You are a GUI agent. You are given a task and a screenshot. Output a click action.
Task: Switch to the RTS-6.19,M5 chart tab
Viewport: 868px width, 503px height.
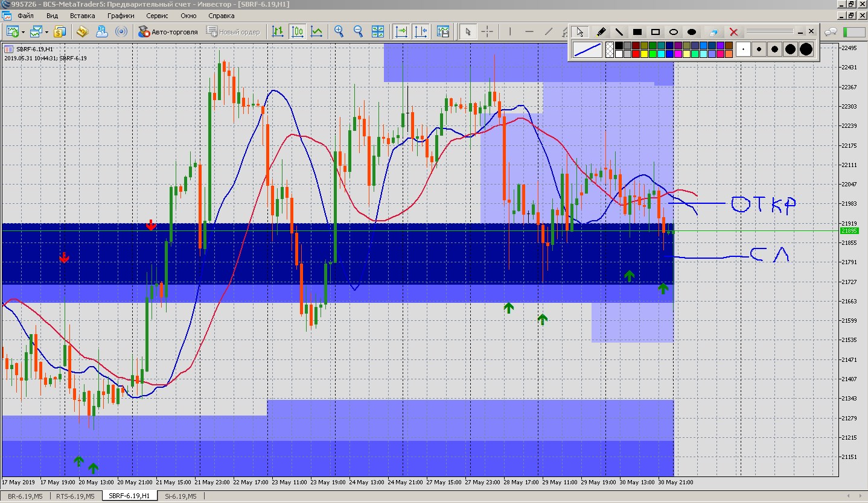[75, 496]
